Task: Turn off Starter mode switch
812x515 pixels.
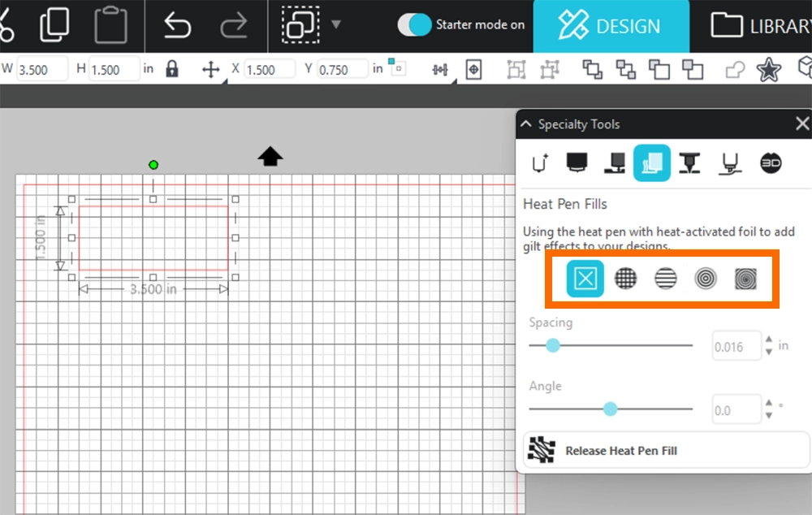Action: [414, 24]
